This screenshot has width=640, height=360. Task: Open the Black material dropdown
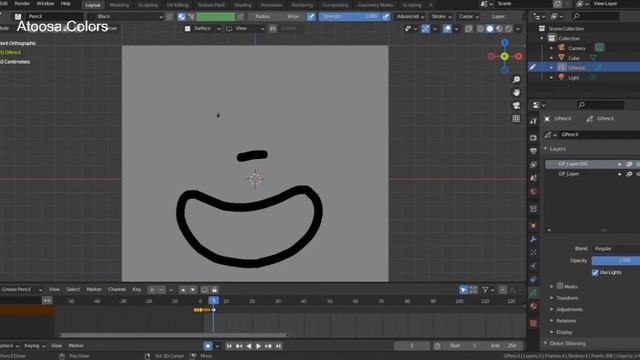(x=126, y=16)
